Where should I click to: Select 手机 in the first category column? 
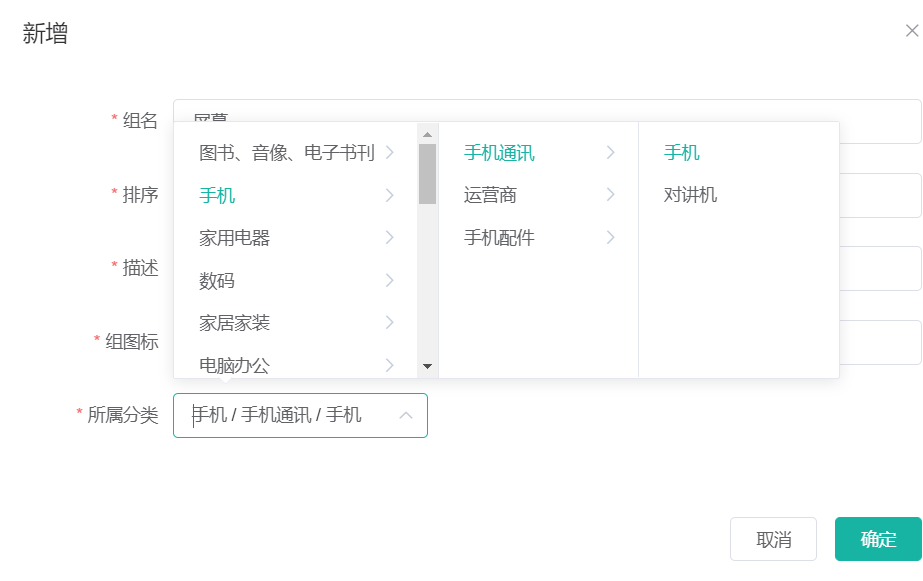point(217,196)
